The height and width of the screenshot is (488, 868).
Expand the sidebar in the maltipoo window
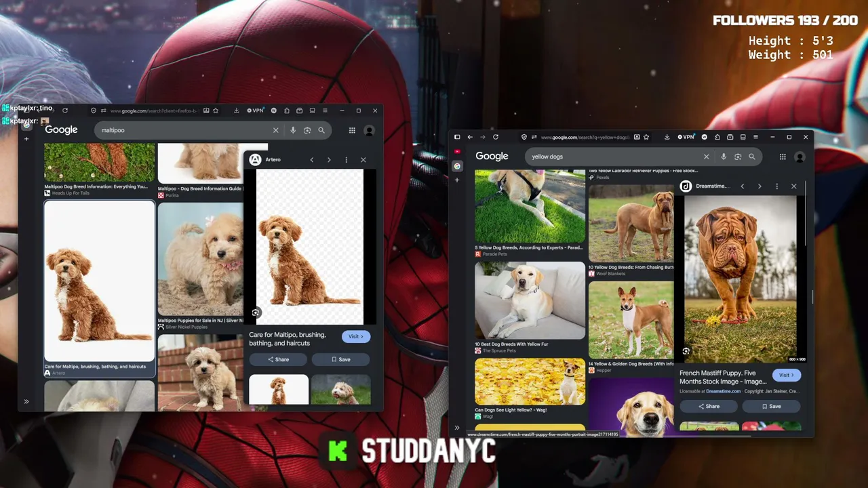point(26,401)
